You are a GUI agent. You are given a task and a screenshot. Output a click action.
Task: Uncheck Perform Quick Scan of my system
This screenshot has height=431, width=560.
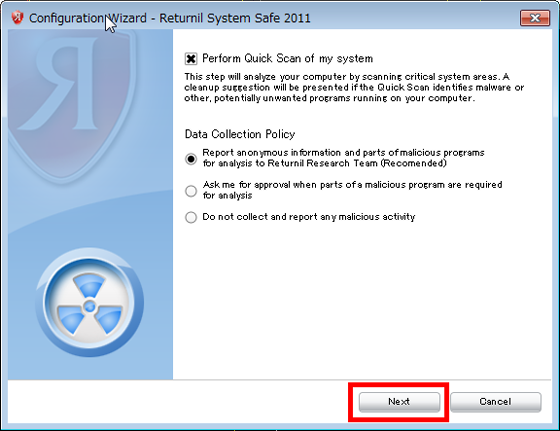191,59
